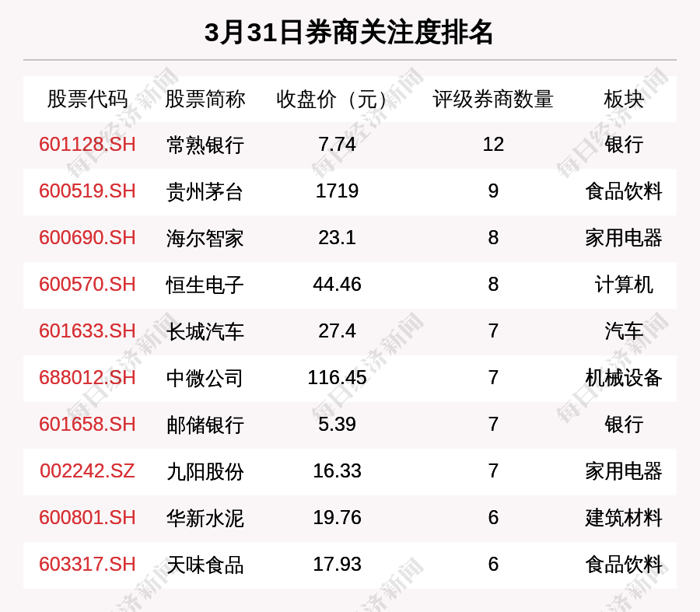The height and width of the screenshot is (612, 700).
Task: Select closing price 17.93
Action: [x=337, y=565]
